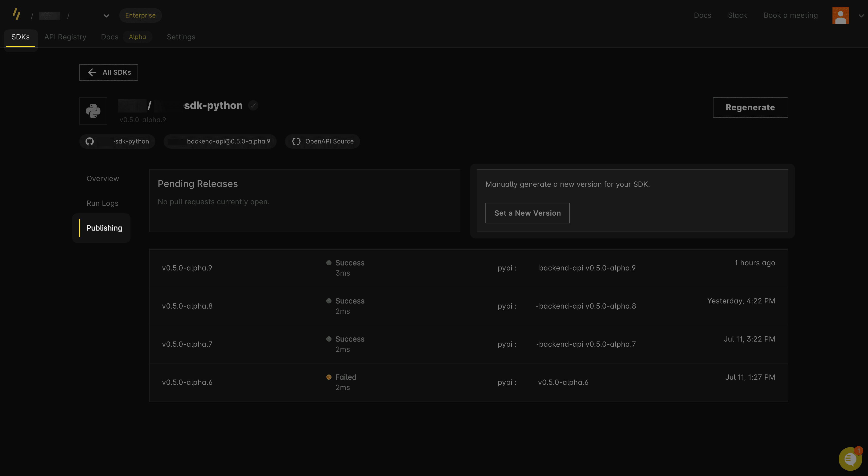Image resolution: width=868 pixels, height=476 pixels.
Task: Click the v0.5.0-alpha.8 release row version
Action: [187, 306]
